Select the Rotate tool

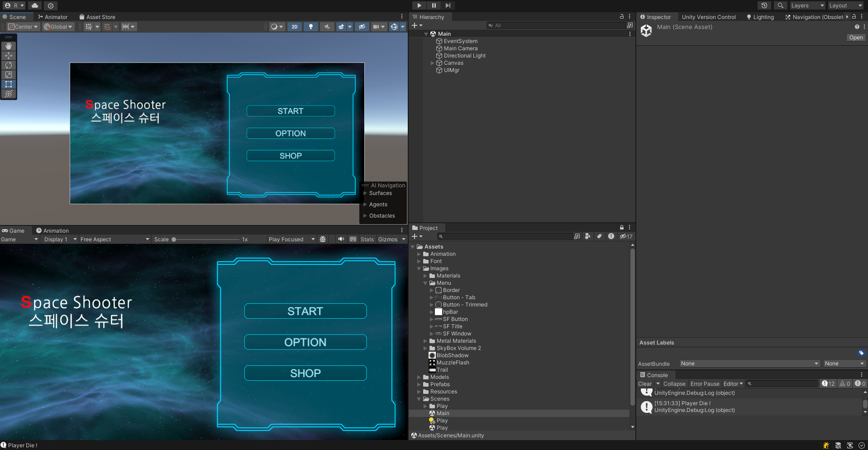(8, 65)
